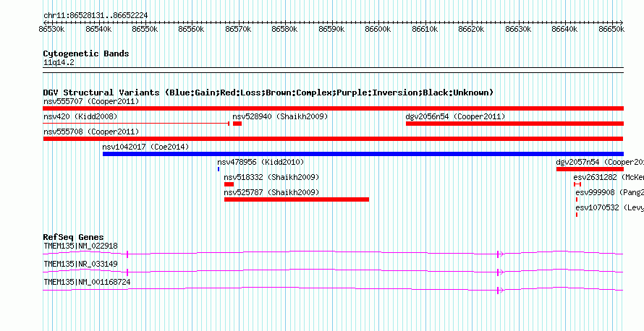Open the esv999908 variant label
Image resolution: width=644 pixels, height=331 pixels.
click(x=609, y=192)
